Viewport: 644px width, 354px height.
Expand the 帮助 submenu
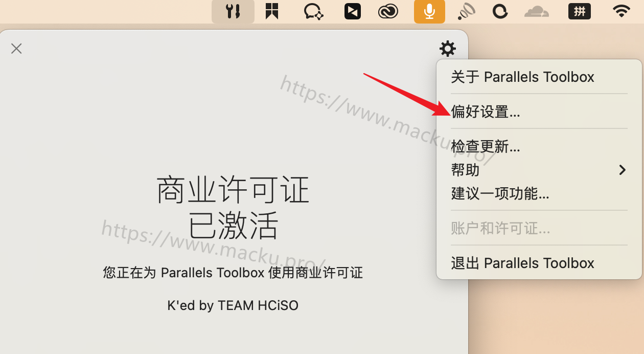pyautogui.click(x=539, y=170)
